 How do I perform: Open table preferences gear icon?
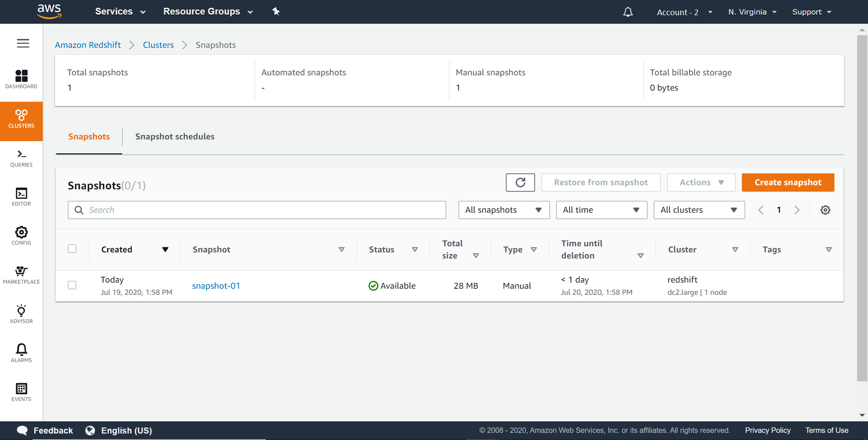tap(825, 210)
